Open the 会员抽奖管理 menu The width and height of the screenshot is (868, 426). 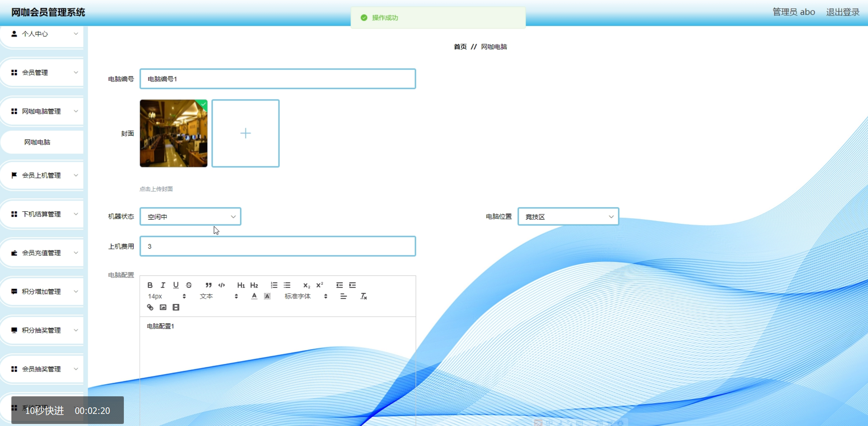42,369
